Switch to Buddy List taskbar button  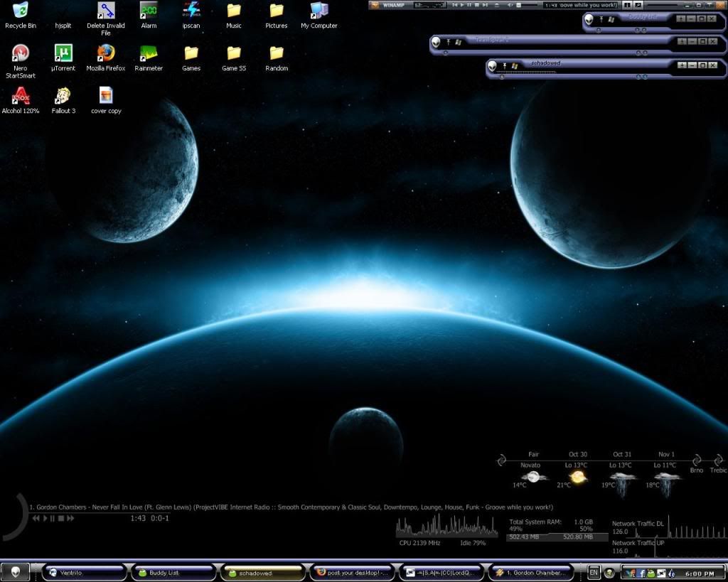tap(173, 573)
